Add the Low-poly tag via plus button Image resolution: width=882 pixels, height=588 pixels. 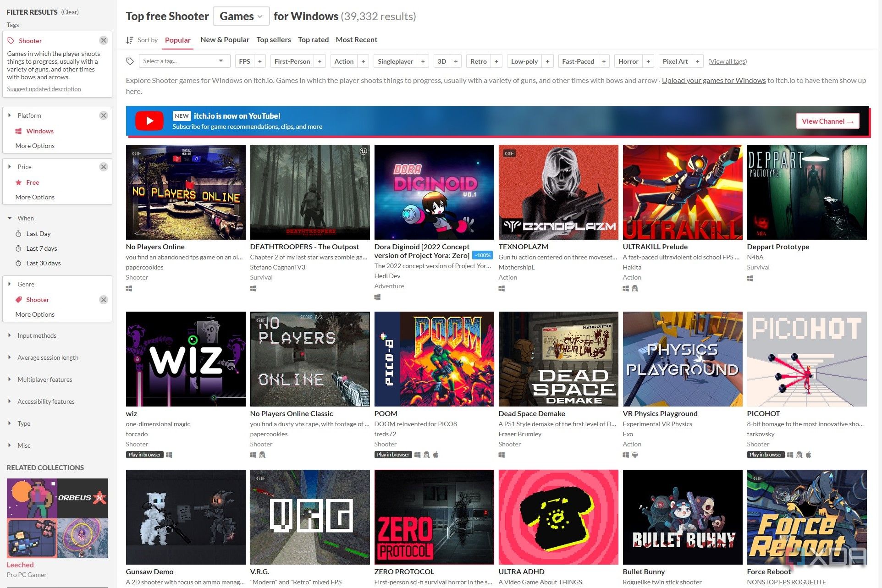[547, 61]
